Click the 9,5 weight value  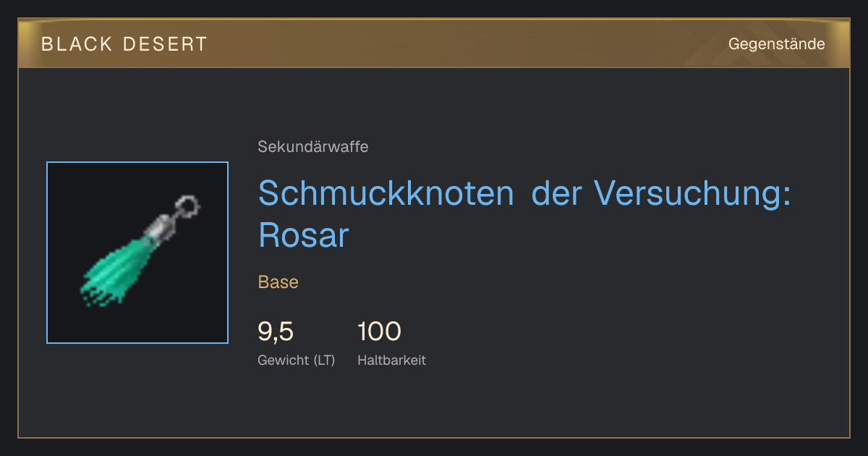[x=276, y=332]
